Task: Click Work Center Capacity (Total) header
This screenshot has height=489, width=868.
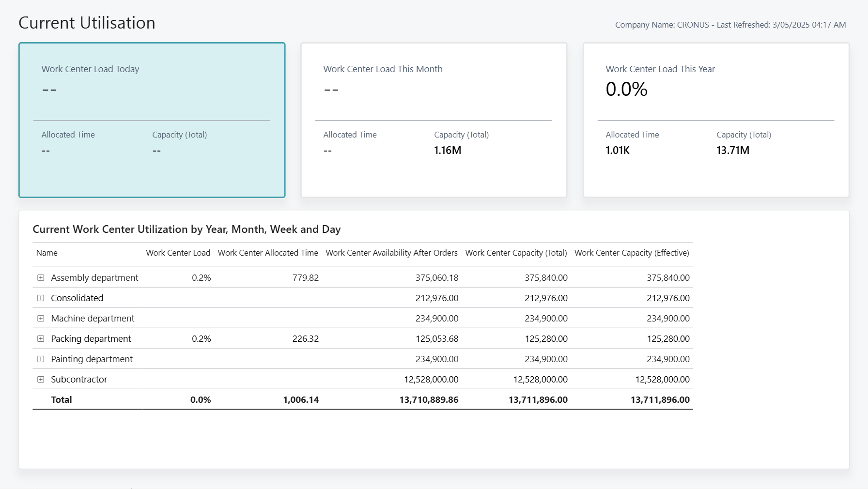Action: 516,253
